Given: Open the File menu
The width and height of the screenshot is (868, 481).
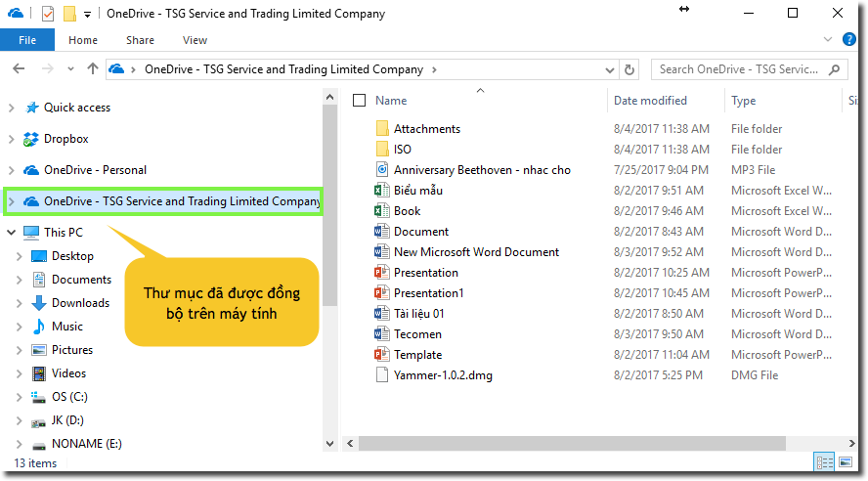Looking at the screenshot, I should click(x=27, y=40).
